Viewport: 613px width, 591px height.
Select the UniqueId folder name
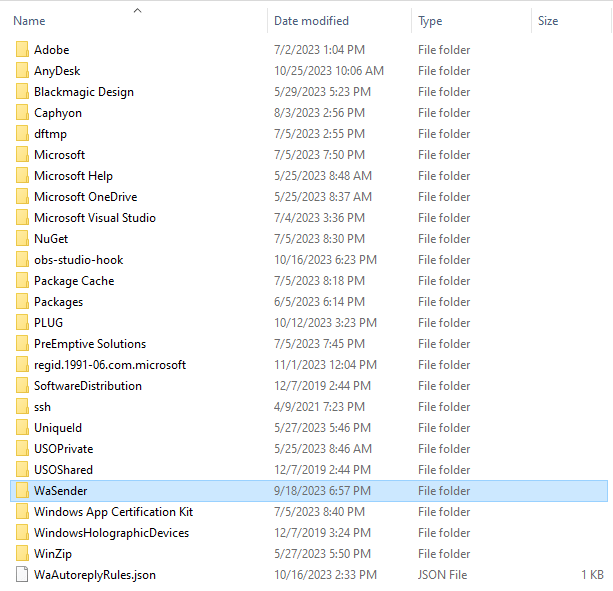[58, 428]
